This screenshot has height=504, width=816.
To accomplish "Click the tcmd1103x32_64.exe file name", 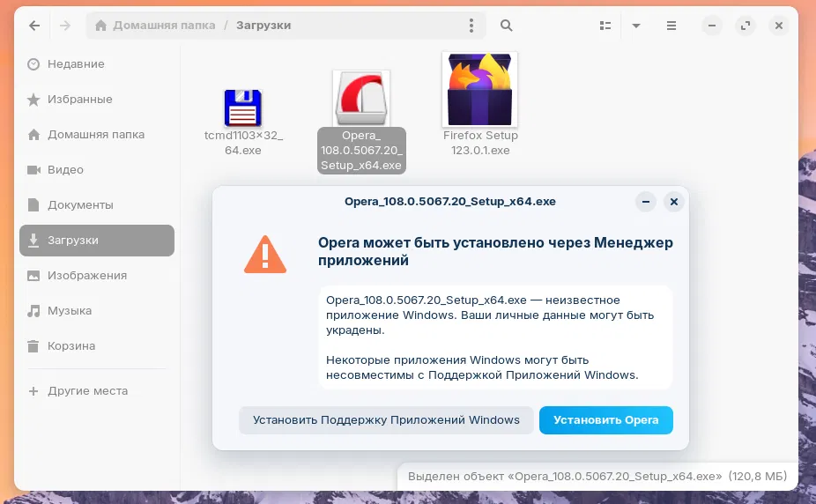I will pyautogui.click(x=243, y=143).
